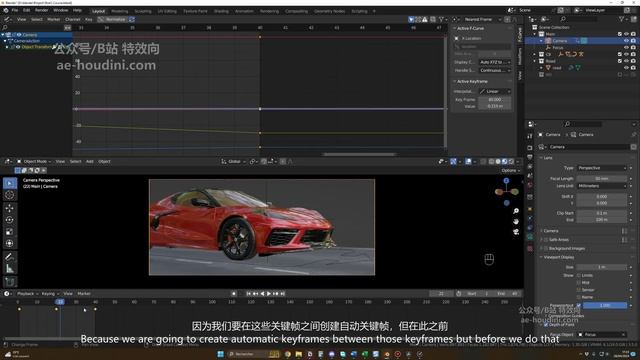640x360 pixels.
Task: Open File Explorer from the taskbar
Action: [x=299, y=354]
